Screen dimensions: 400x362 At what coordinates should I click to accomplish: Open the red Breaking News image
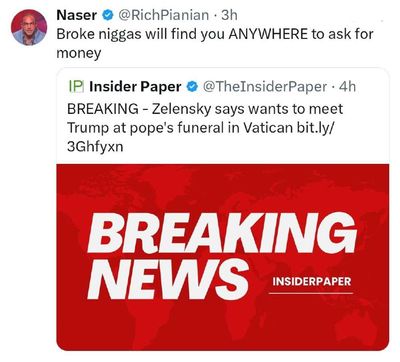pyautogui.click(x=223, y=257)
